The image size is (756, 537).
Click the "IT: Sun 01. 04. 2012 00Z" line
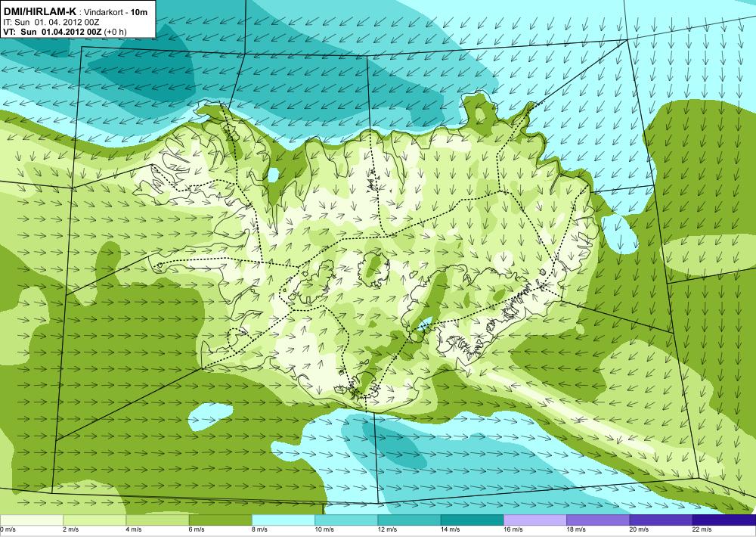click(x=50, y=22)
